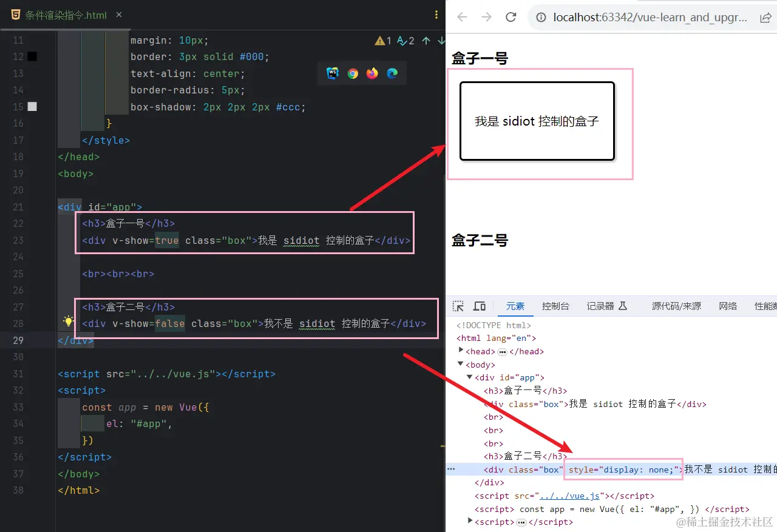
Task: Click the box 我是 sidiot 控制的盒子 on page
Action: (x=537, y=121)
